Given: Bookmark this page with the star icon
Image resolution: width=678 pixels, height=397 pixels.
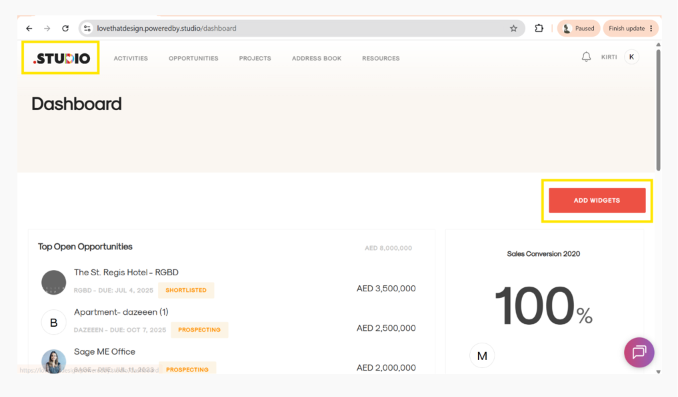Looking at the screenshot, I should coord(513,29).
